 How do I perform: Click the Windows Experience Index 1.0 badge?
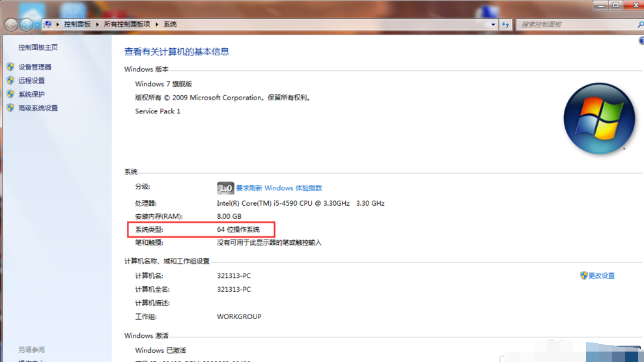[225, 188]
